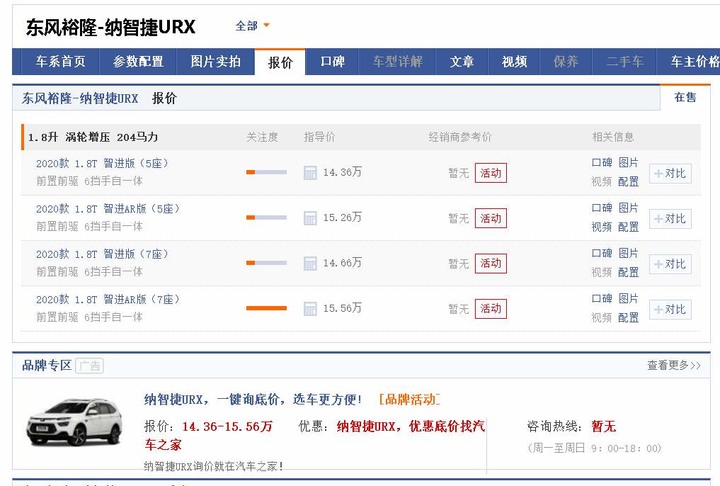Screen dimensions: 720x486
Task: Open 纳智捷URX，一键询底价 headline link
Action: (x=253, y=400)
